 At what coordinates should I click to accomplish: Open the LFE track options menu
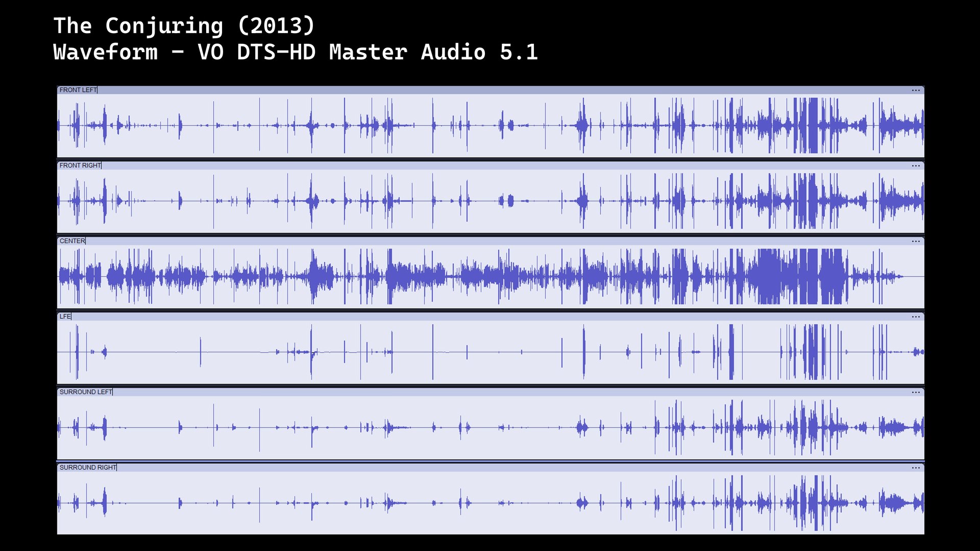pos(916,317)
